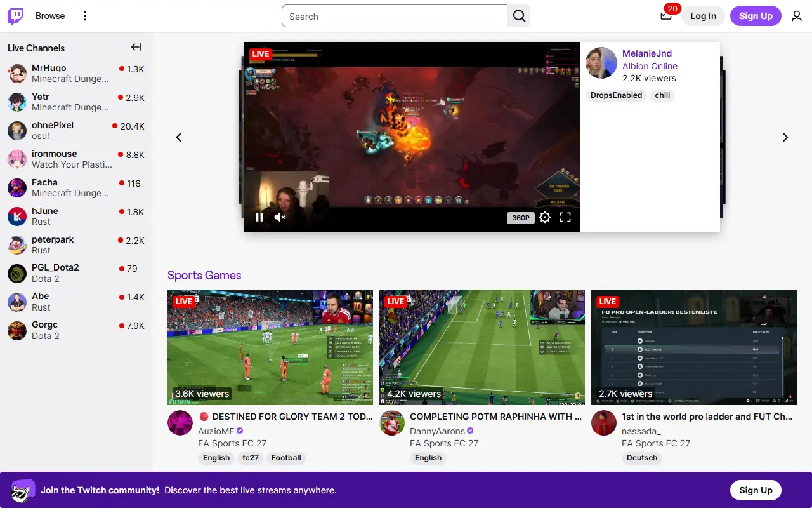Pause the featured stream video
The height and width of the screenshot is (508, 812).
click(x=259, y=217)
